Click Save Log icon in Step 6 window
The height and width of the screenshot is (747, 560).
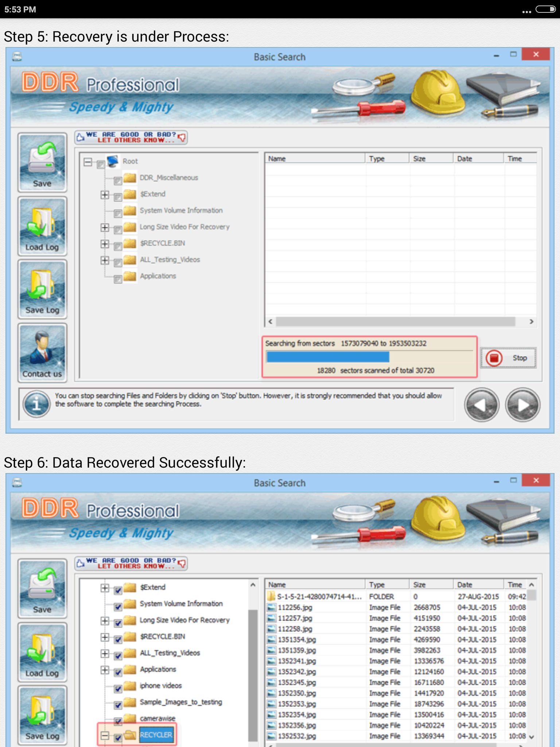(x=42, y=715)
